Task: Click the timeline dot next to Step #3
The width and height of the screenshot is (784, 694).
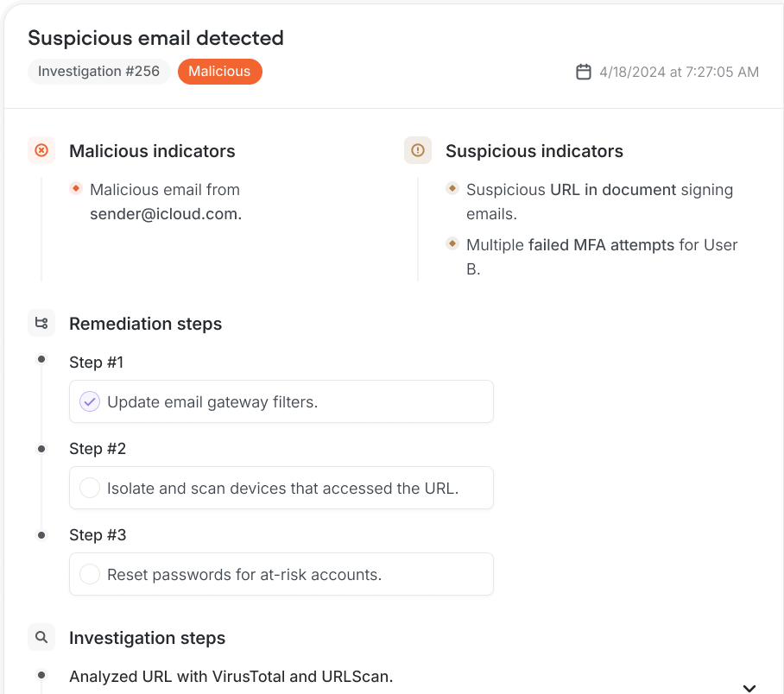Action: pyautogui.click(x=41, y=535)
